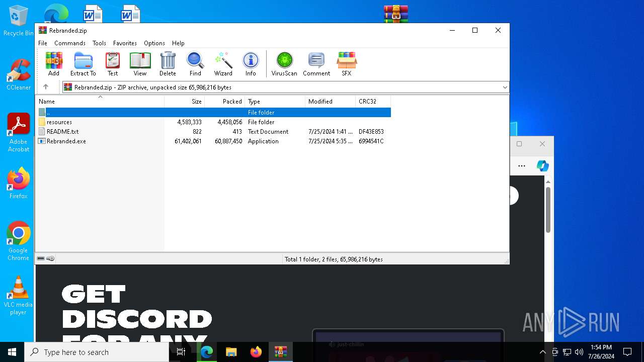
Task: Sort by the Name column header
Action: click(x=100, y=102)
